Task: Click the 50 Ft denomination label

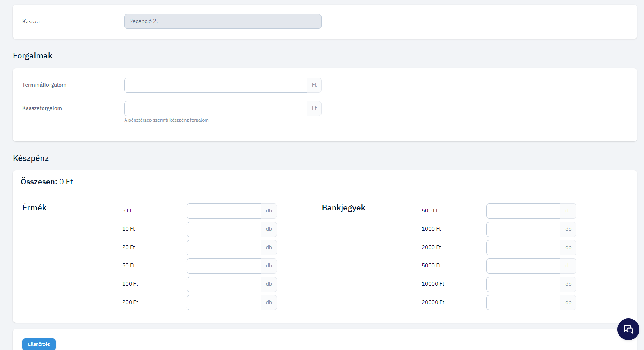Action: click(128, 265)
